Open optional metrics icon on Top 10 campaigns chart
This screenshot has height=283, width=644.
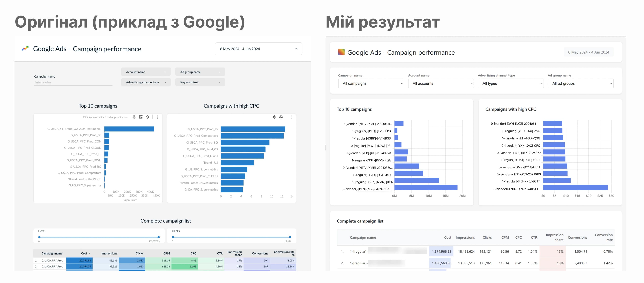click(x=141, y=117)
